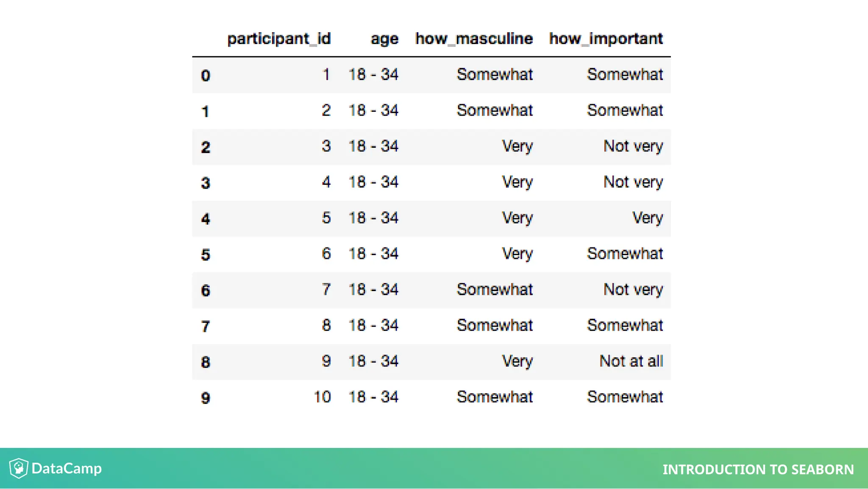868x489 pixels.
Task: Click participant_id value 10 cell
Action: (322, 397)
